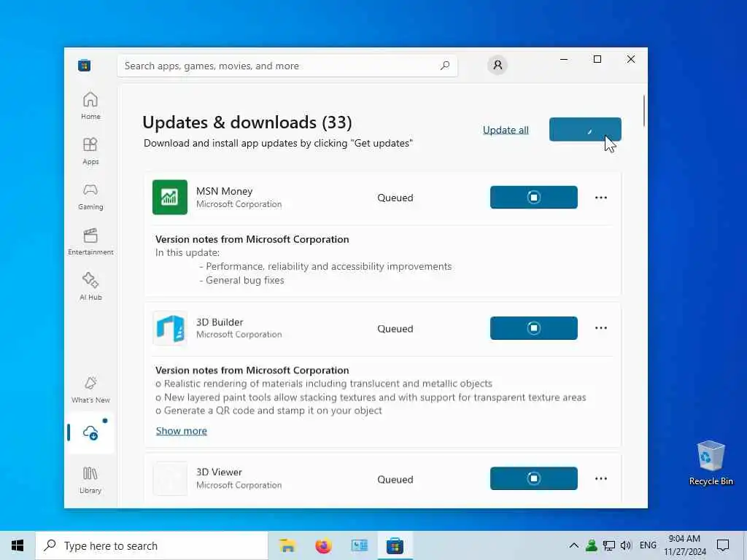Click the ENG language indicator
This screenshot has height=560, width=747.
point(648,545)
